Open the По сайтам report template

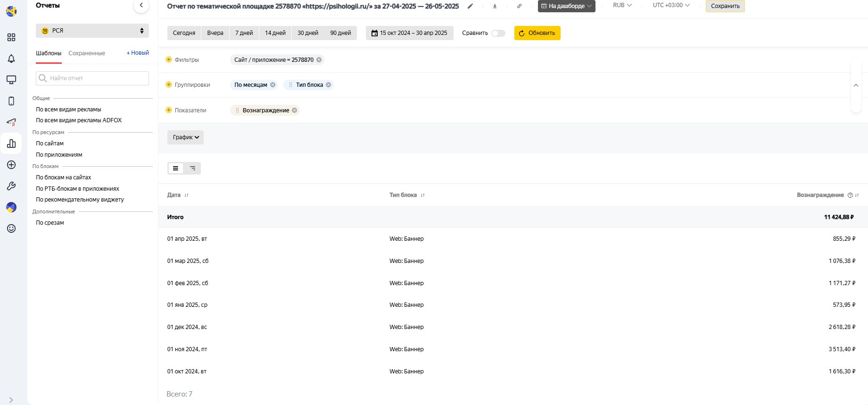point(50,143)
